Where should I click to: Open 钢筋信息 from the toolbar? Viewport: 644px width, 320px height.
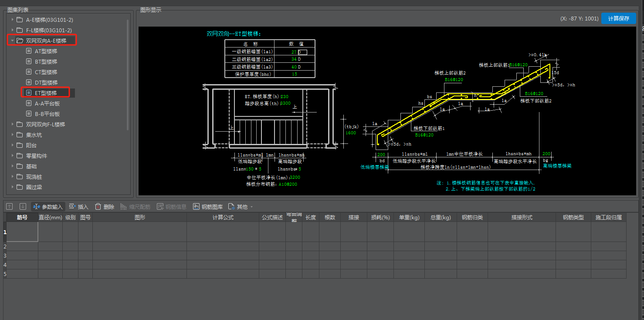tap(172, 207)
